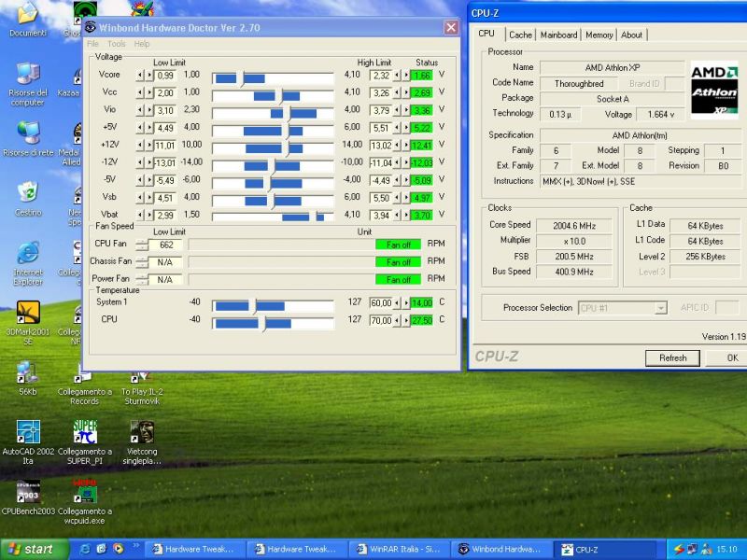
Task: Decrease the Vcore low limit arrow
Action: point(139,75)
